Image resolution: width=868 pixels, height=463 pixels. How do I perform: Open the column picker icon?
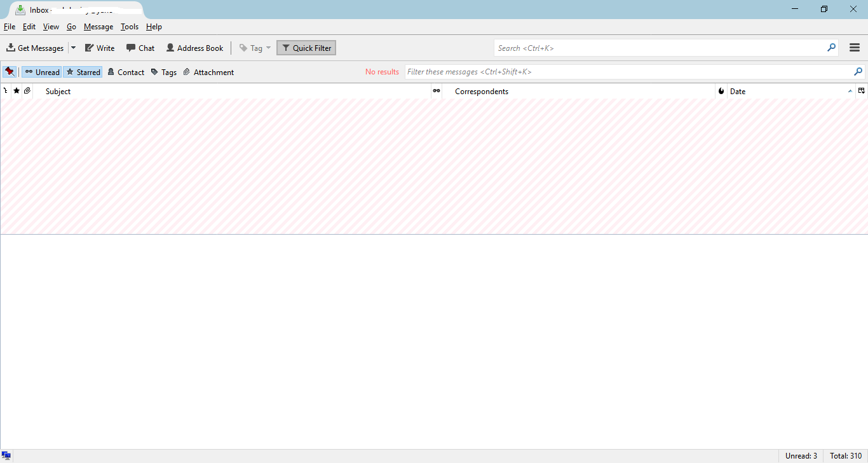click(862, 91)
